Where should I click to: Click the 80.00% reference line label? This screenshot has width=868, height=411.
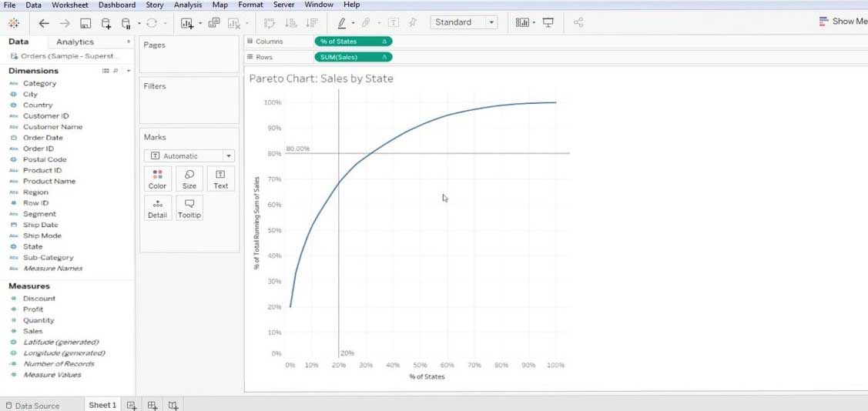tap(298, 149)
